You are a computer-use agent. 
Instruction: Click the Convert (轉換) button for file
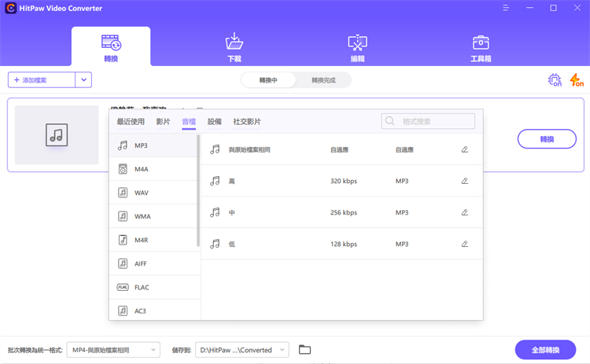pyautogui.click(x=547, y=139)
